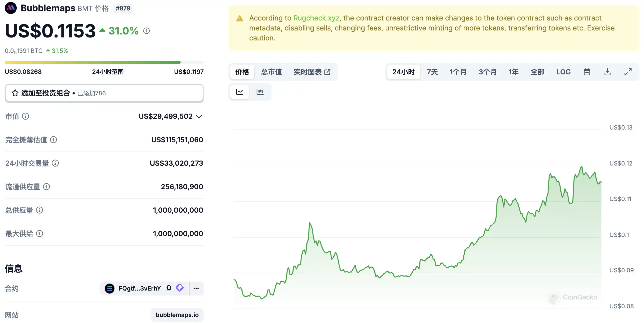Select the 1个月 time range
This screenshot has height=323, width=644.
pyautogui.click(x=458, y=72)
